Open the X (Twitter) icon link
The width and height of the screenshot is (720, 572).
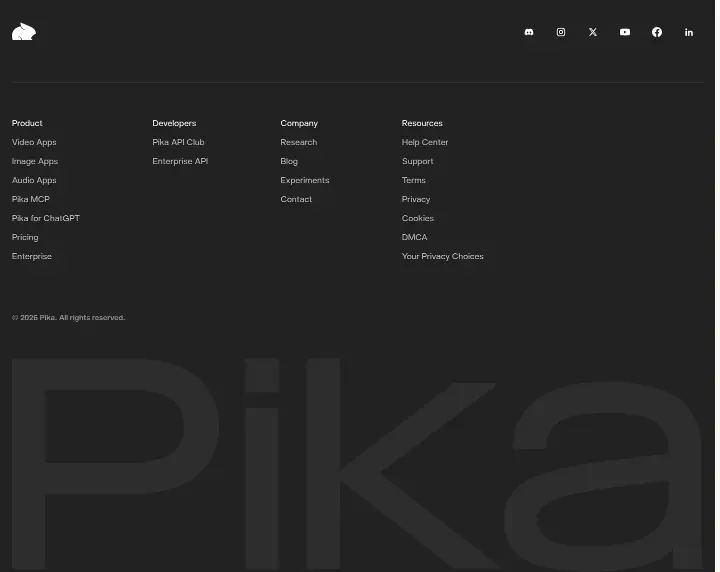coord(593,32)
